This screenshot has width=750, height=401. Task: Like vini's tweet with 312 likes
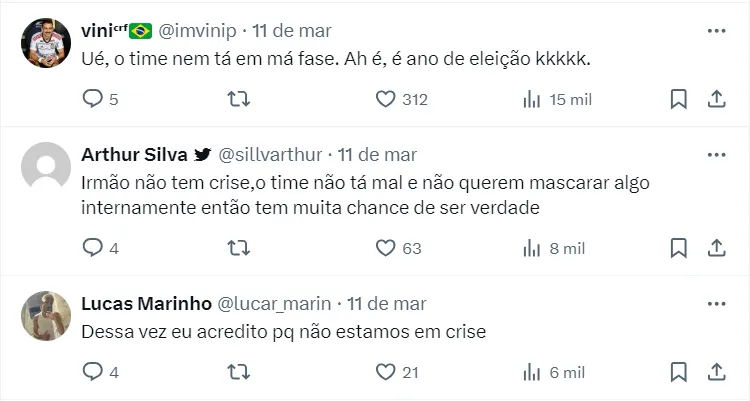(x=386, y=99)
